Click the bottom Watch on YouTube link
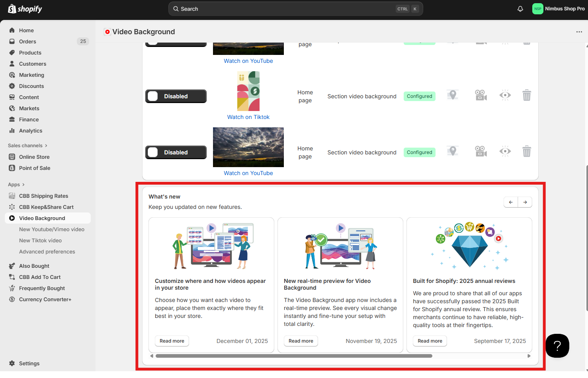The width and height of the screenshot is (588, 378). pyautogui.click(x=248, y=173)
